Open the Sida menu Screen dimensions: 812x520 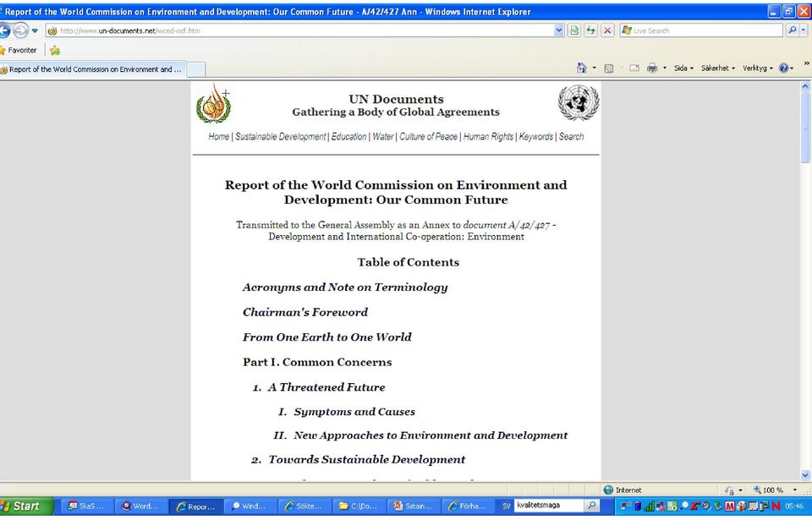click(x=683, y=68)
